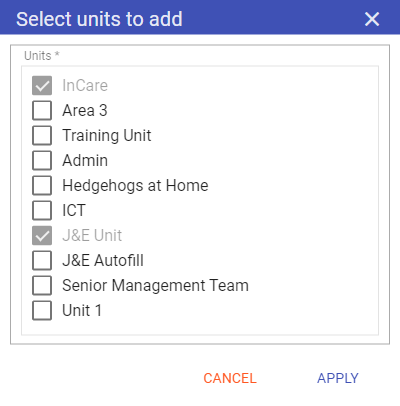This screenshot has width=400, height=406.
Task: Tick the Area 3 checkbox
Action: point(42,110)
